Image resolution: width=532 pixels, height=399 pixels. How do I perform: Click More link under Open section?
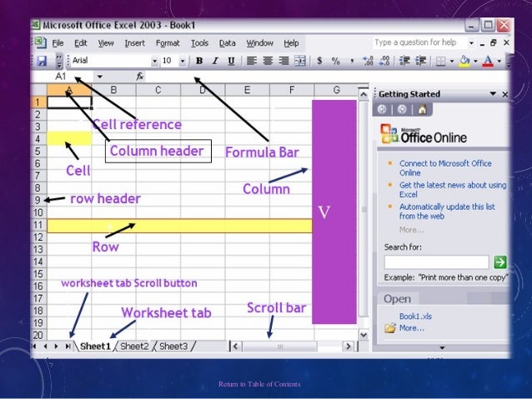click(412, 328)
